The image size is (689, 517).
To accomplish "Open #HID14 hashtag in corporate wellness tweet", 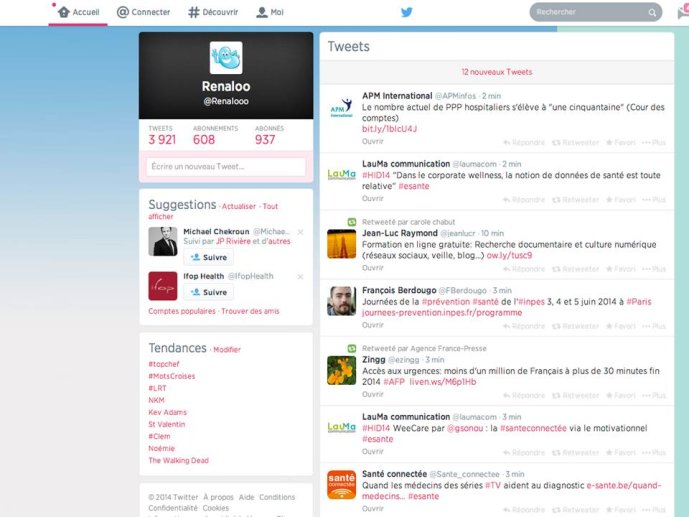I will [376, 175].
